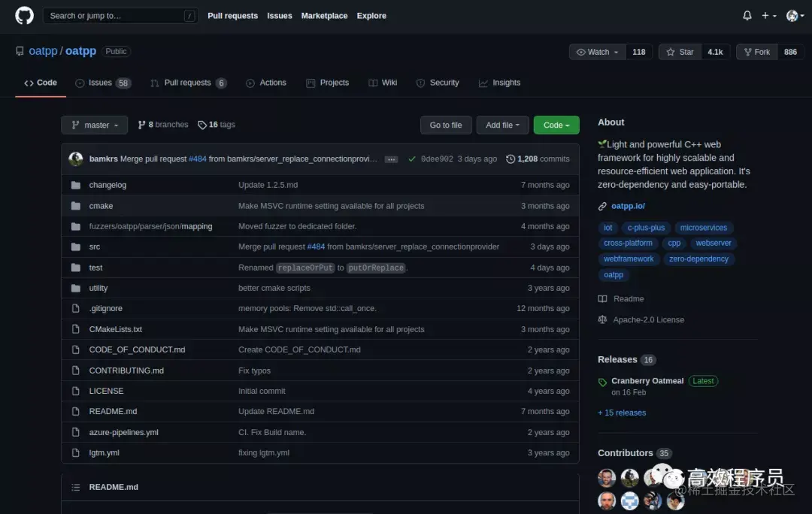Open the src folder
The image size is (812, 514).
coord(94,246)
